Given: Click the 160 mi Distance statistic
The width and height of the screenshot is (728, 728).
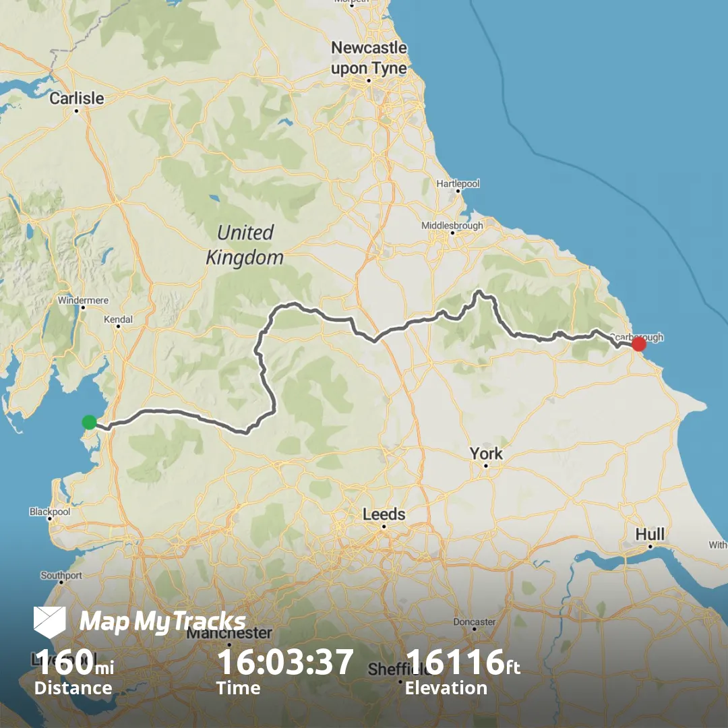Looking at the screenshot, I should pos(74,672).
